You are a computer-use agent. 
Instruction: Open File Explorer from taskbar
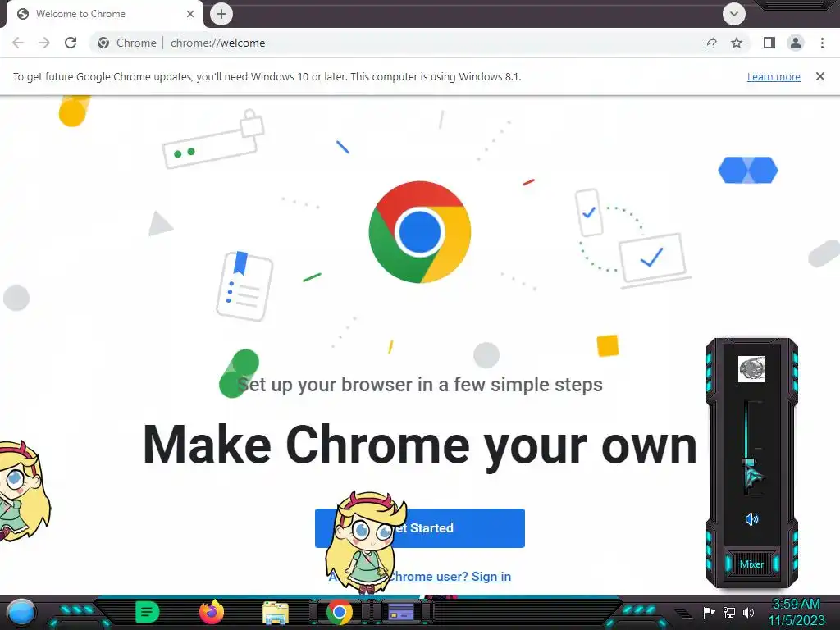click(276, 614)
